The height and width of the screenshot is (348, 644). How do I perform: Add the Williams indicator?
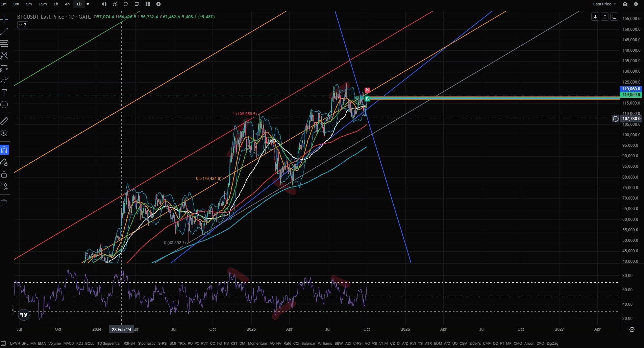click(325, 343)
